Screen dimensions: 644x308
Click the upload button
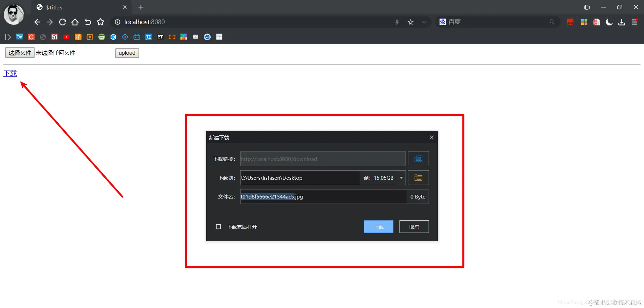pyautogui.click(x=127, y=53)
